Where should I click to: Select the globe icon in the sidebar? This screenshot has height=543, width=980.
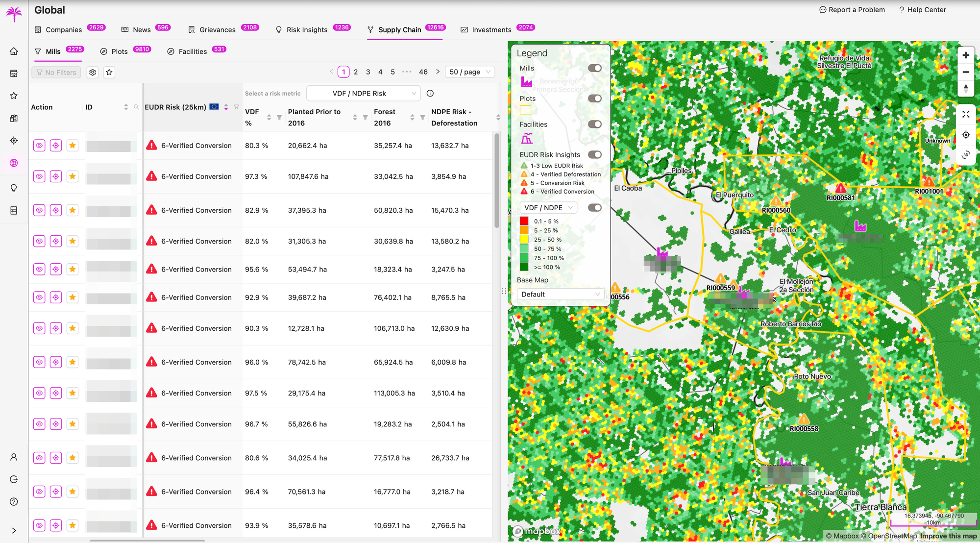click(14, 163)
